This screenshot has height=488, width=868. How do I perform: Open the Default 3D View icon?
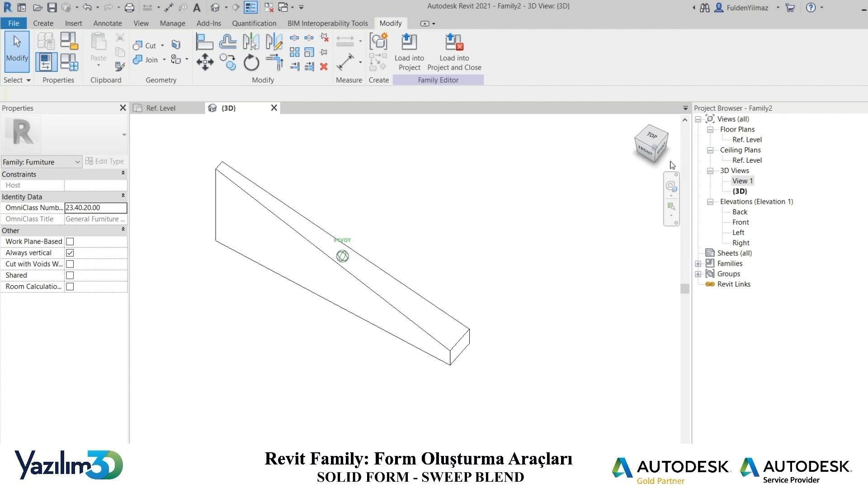[215, 7]
